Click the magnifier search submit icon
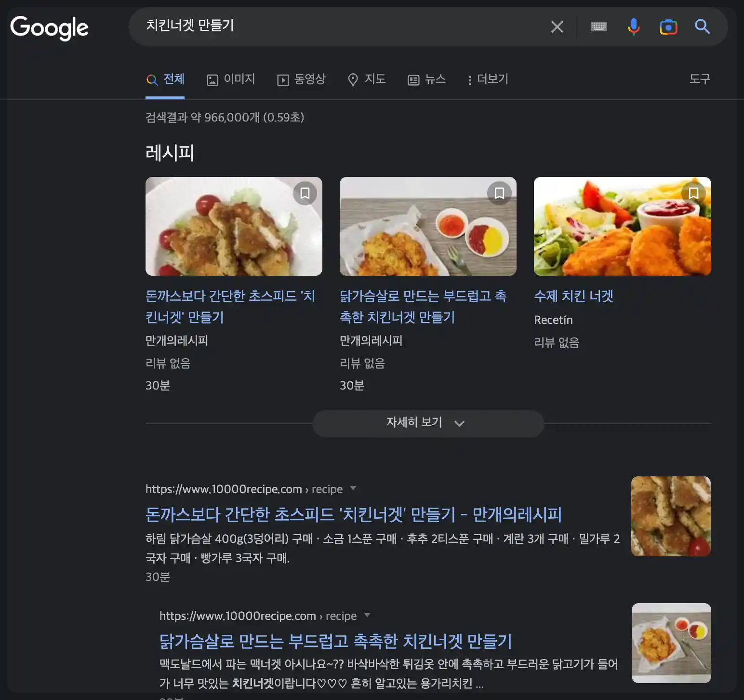This screenshot has width=744, height=700. (x=702, y=27)
